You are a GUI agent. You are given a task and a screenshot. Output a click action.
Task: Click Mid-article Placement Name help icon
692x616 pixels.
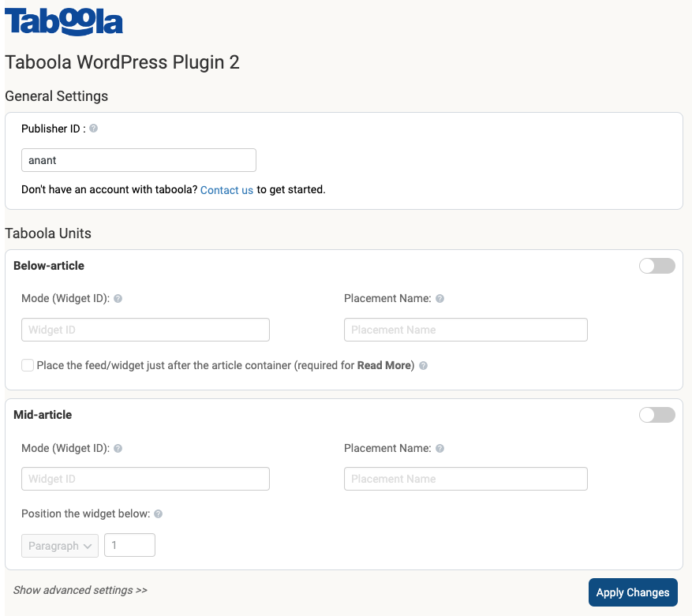(440, 448)
